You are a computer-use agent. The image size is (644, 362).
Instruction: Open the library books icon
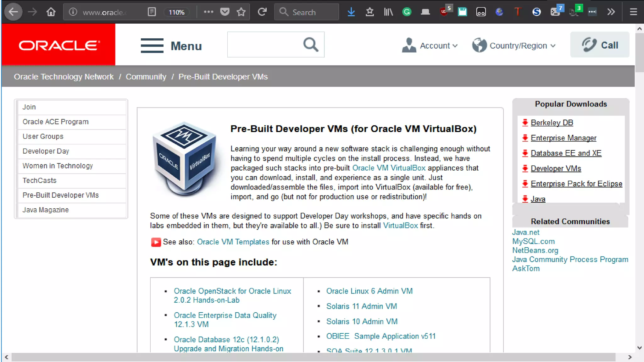coord(388,12)
